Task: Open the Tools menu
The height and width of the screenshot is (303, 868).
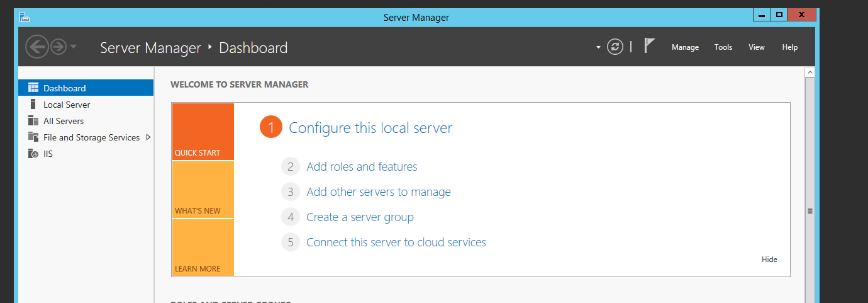Action: (723, 47)
